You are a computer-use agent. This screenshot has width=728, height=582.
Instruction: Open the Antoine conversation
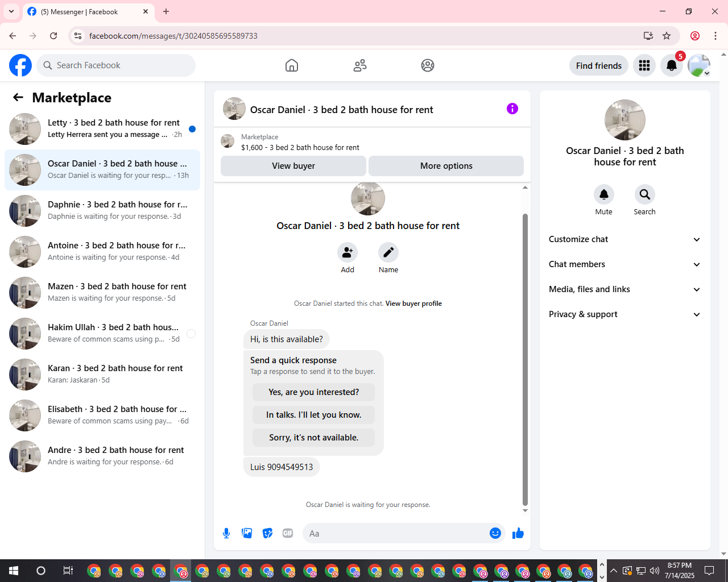102,252
